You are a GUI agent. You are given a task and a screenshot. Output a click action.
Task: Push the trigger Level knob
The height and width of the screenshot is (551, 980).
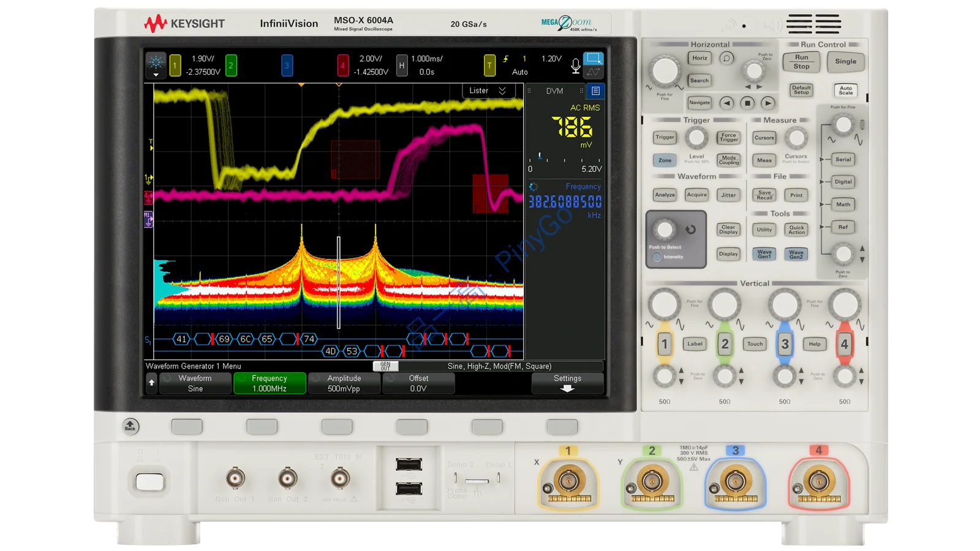pyautogui.click(x=696, y=138)
